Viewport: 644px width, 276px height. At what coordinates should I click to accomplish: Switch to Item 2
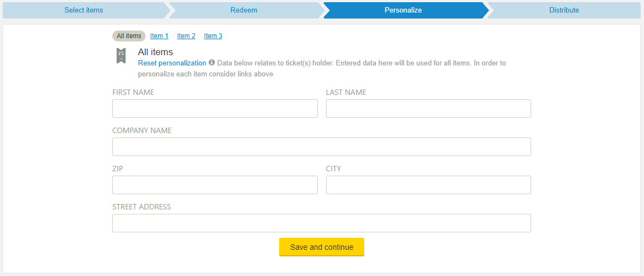click(186, 36)
